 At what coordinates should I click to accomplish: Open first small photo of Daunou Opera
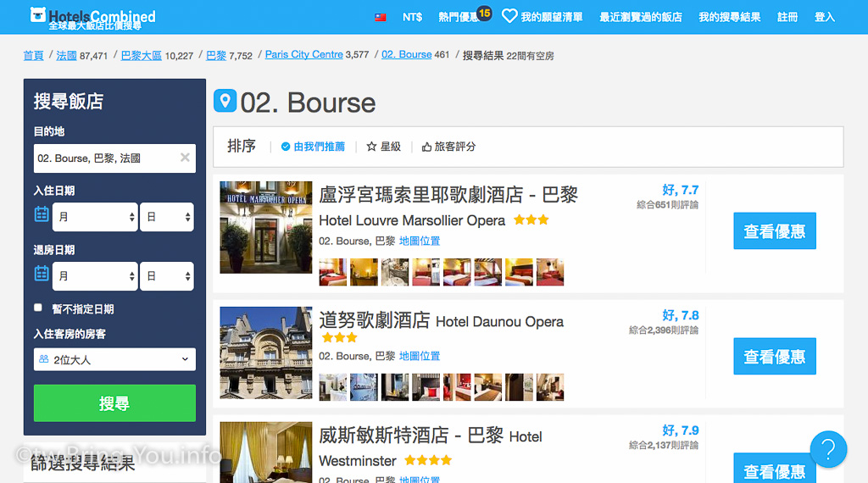pos(332,387)
